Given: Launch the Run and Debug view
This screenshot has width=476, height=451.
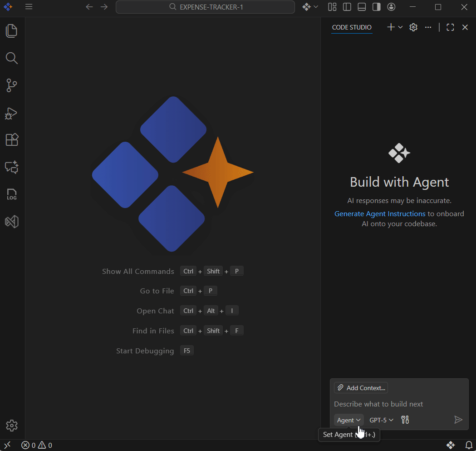Looking at the screenshot, I should pyautogui.click(x=11, y=114).
